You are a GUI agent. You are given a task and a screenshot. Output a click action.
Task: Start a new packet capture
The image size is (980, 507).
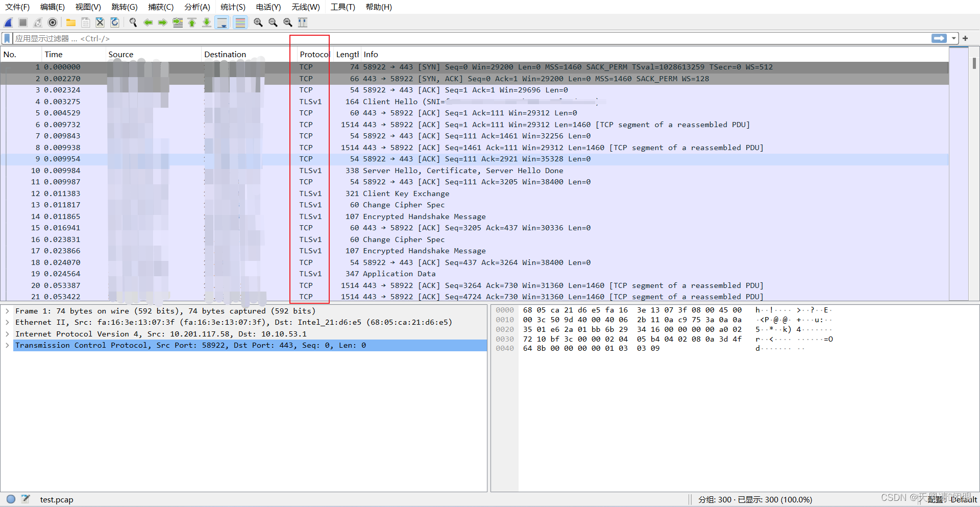9,22
